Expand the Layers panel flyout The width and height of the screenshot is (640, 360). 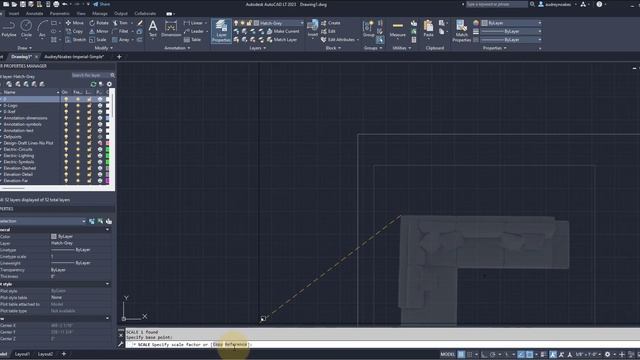click(x=258, y=48)
